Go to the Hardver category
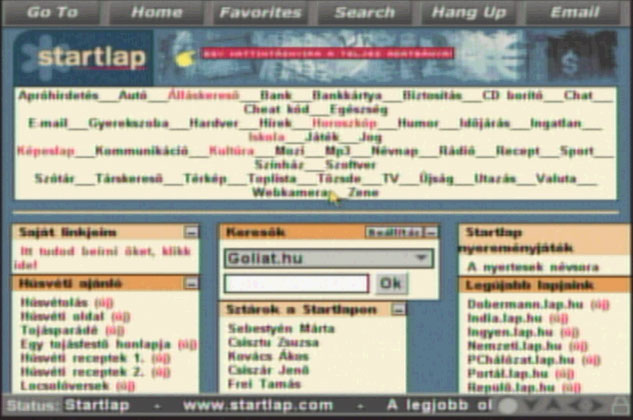 (x=214, y=123)
